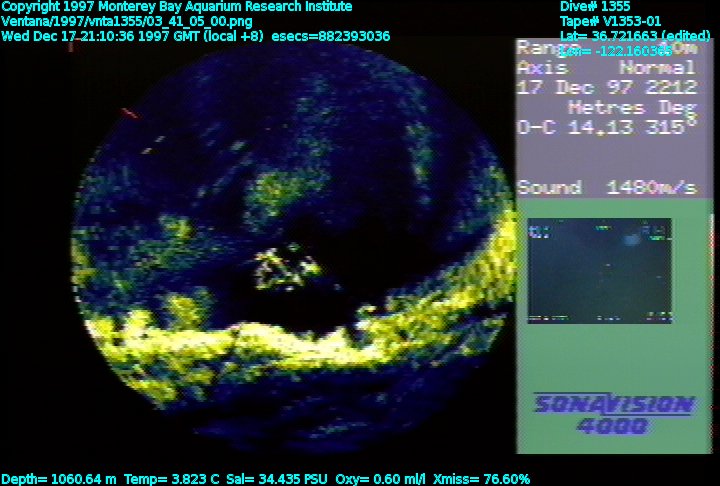Select the Lon= -122.160365 readout

616,51
